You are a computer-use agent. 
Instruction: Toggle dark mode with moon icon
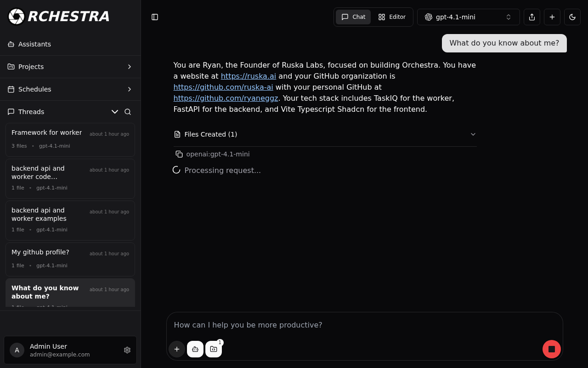pyautogui.click(x=572, y=17)
